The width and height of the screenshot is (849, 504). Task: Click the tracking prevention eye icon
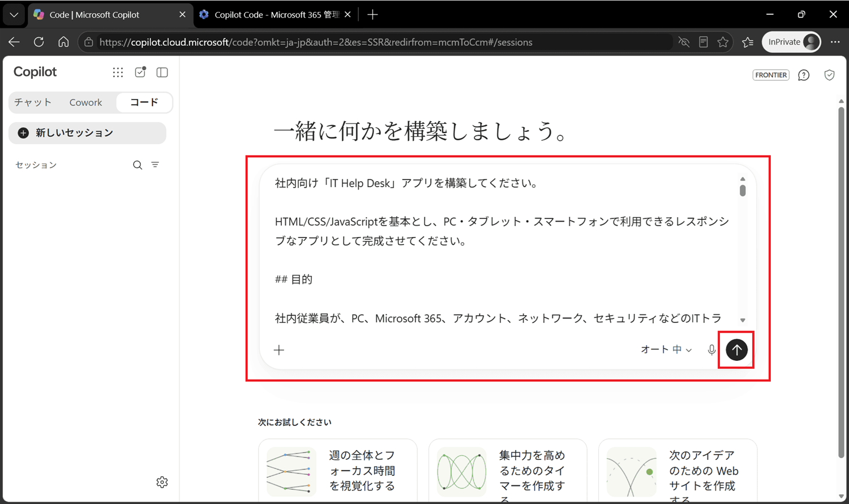pos(684,42)
